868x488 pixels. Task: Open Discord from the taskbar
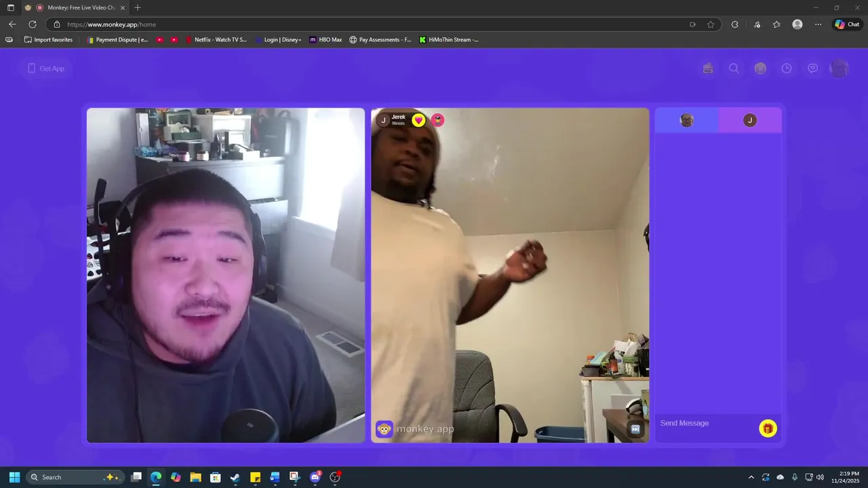[x=315, y=477]
